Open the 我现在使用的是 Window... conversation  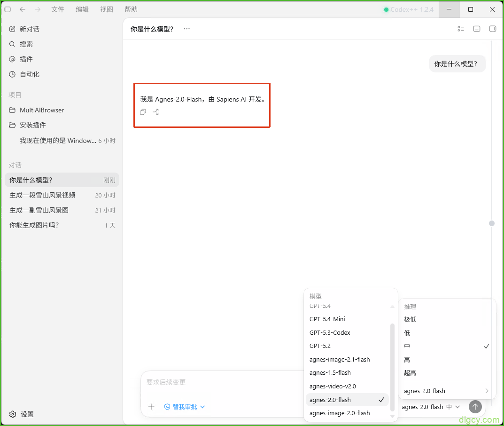[62, 141]
